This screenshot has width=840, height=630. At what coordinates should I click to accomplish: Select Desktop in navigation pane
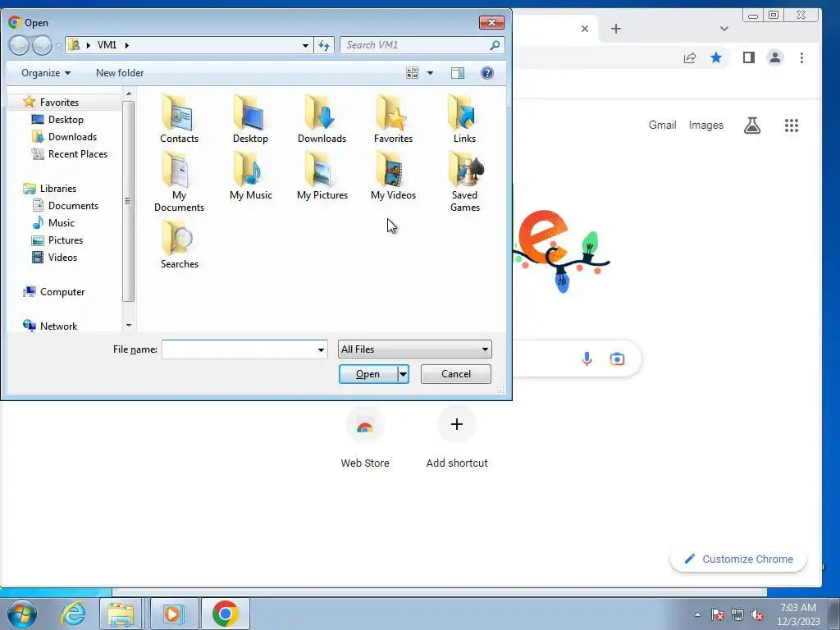(66, 120)
